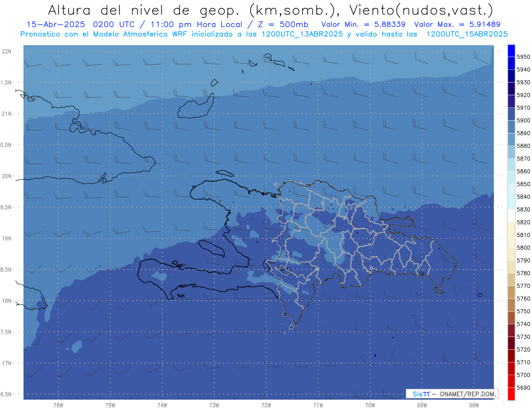Click the 68W longitude axis label
The height and width of the screenshot is (411, 532).
pos(474,405)
